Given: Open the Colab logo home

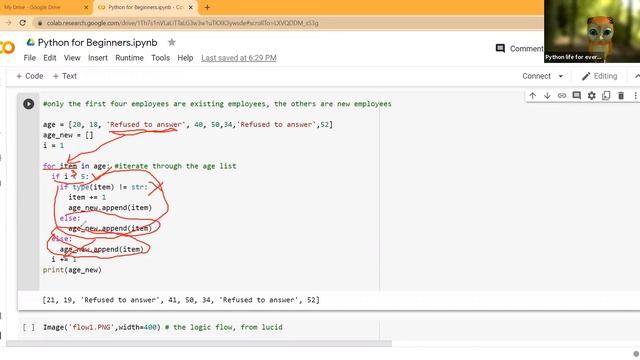Looking at the screenshot, I should pyautogui.click(x=7, y=47).
